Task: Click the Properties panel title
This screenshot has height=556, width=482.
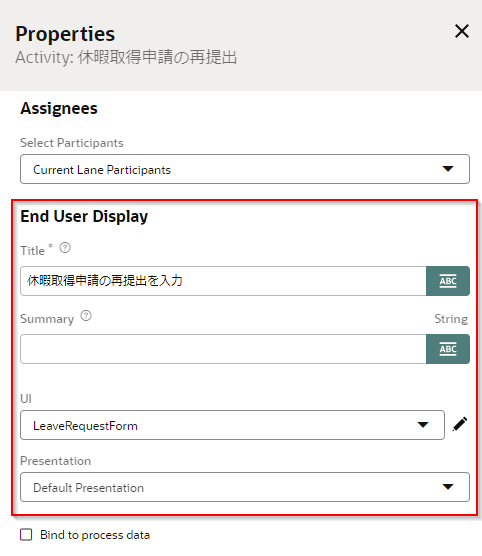Action: coord(65,34)
